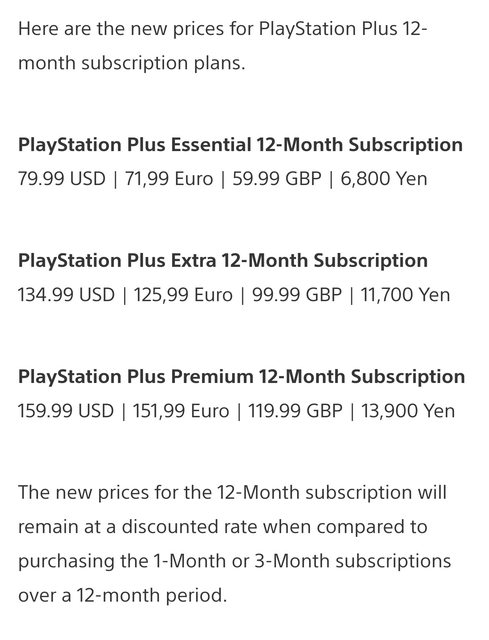Click the 79.99 USD price

(62, 179)
